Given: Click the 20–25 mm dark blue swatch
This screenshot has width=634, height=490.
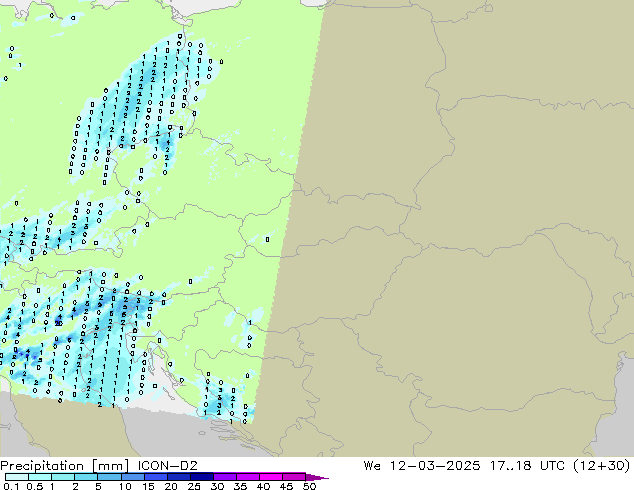Looking at the screenshot, I should coord(178,477).
